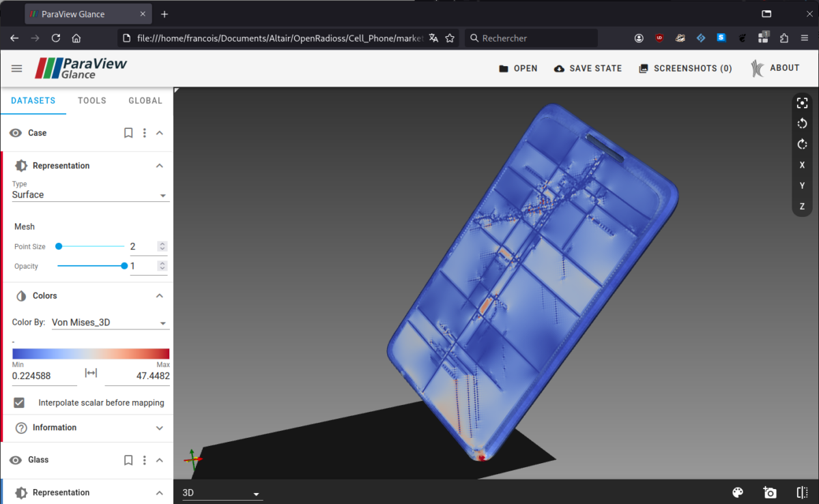This screenshot has height=504, width=819.
Task: Reset the camera view with the crosshair icon
Action: tap(802, 102)
